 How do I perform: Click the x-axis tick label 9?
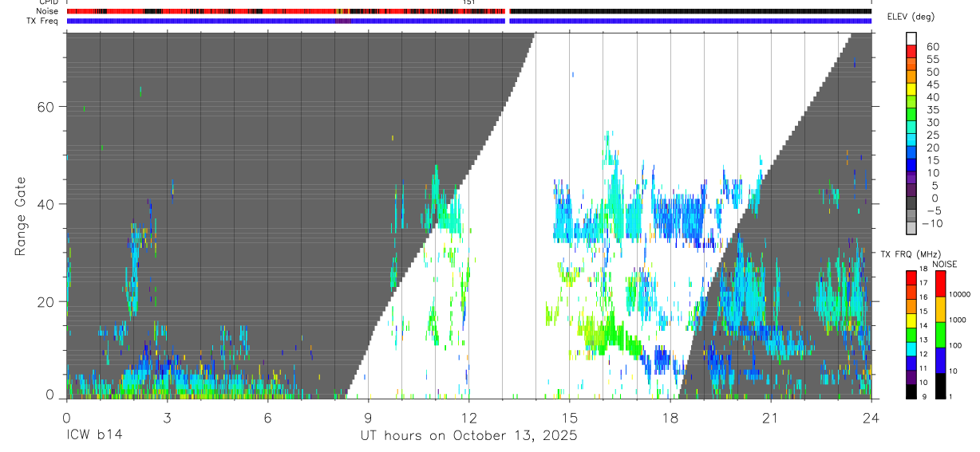point(368,418)
